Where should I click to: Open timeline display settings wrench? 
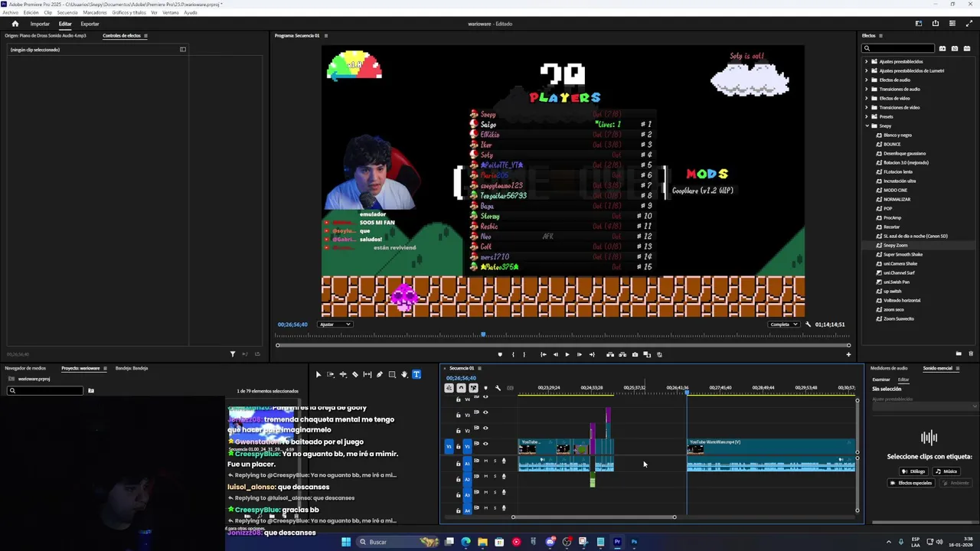498,388
